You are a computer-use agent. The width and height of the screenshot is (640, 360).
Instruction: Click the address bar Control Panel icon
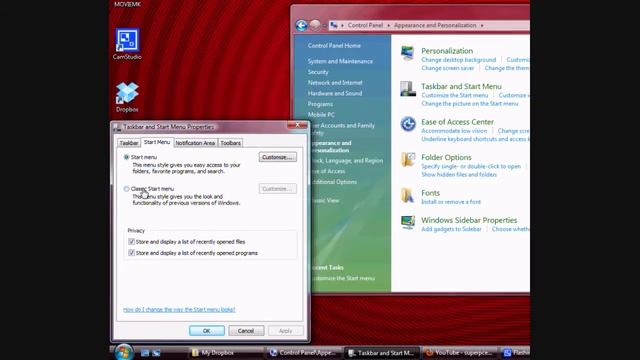pyautogui.click(x=334, y=25)
